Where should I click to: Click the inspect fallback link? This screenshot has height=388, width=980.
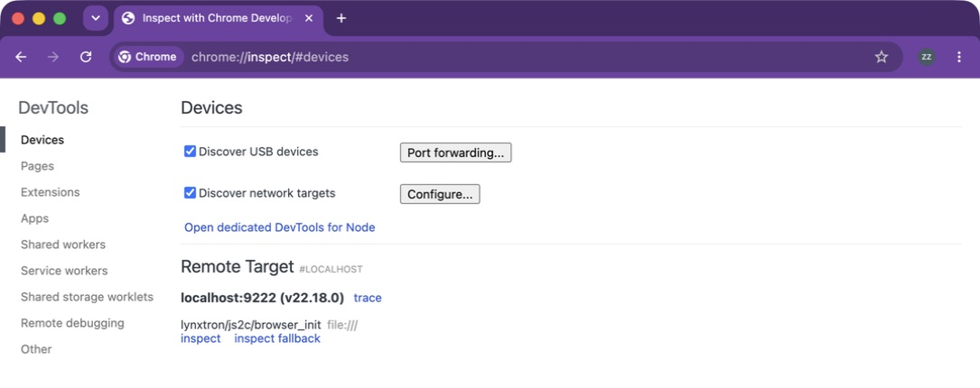(277, 338)
